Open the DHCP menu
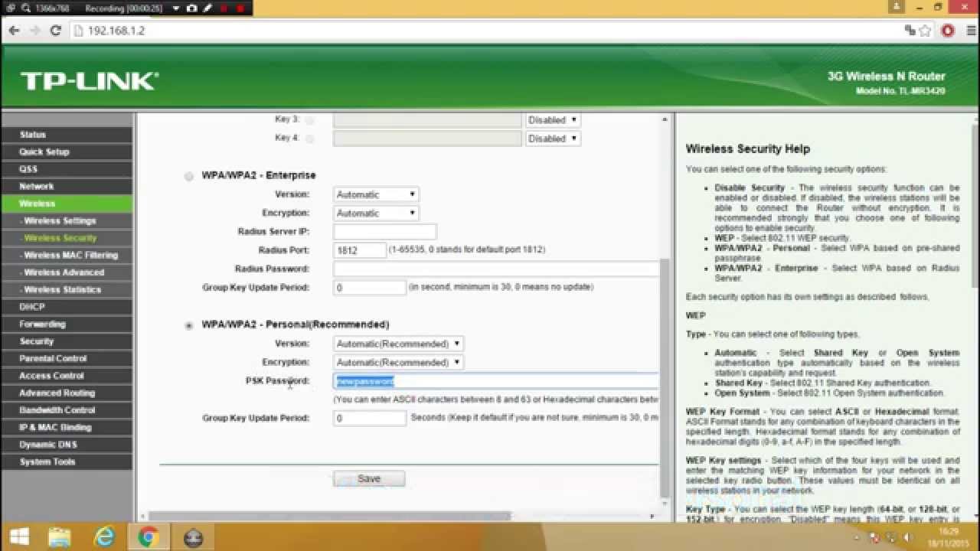 coord(67,307)
